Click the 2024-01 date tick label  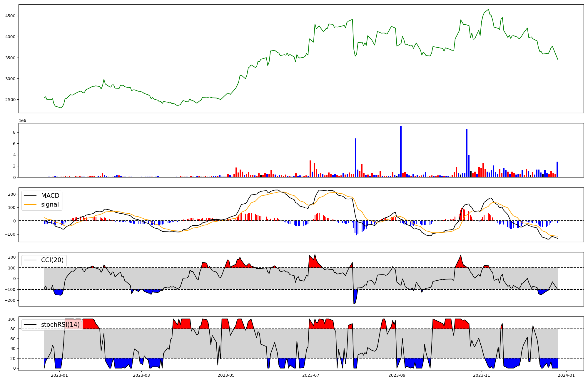point(566,375)
